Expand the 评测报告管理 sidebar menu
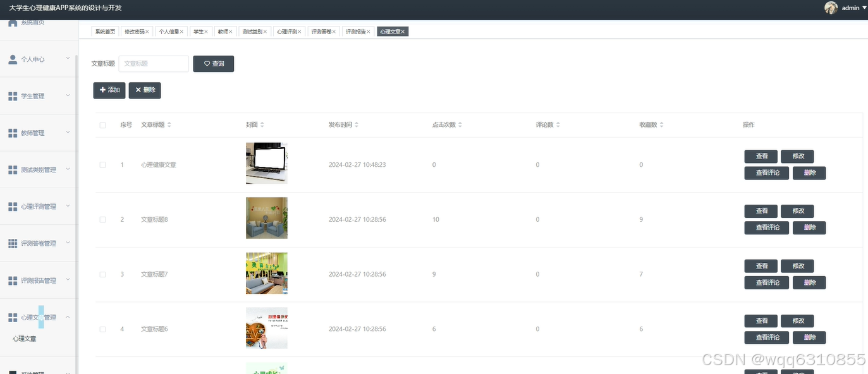Viewport: 868px width, 374px height. pyautogui.click(x=68, y=280)
